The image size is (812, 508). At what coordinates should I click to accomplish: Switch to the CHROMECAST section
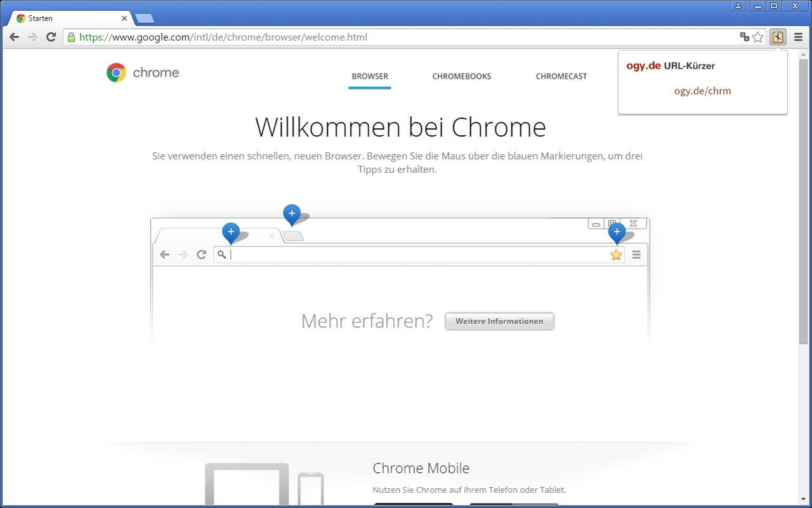(x=561, y=76)
